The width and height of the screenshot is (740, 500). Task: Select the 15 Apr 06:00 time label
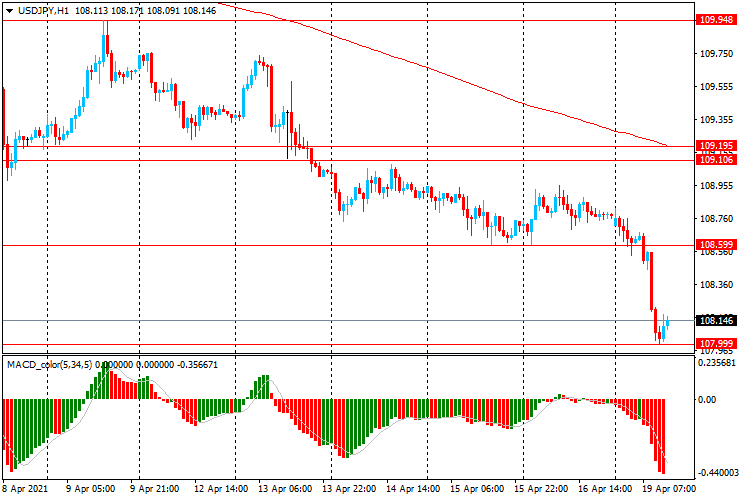[477, 489]
